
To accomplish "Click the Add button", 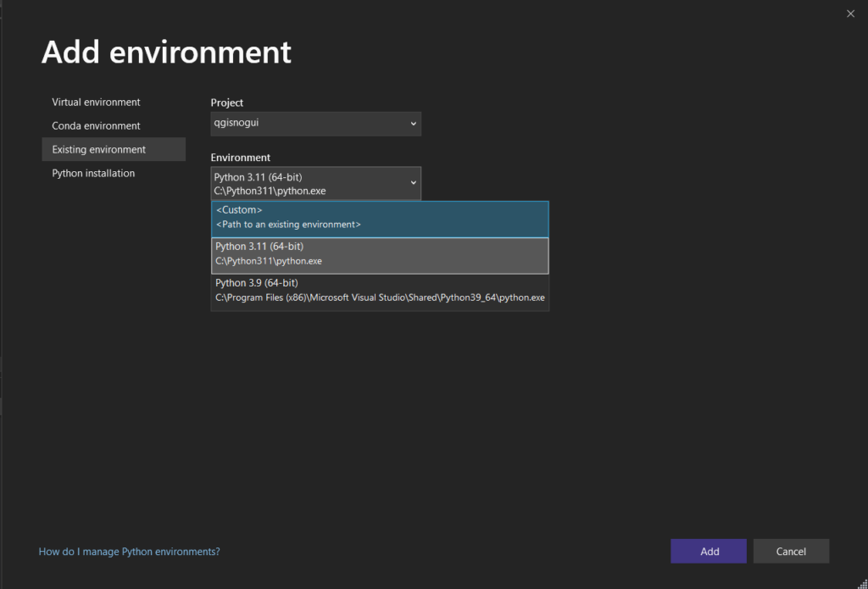I will coord(709,552).
